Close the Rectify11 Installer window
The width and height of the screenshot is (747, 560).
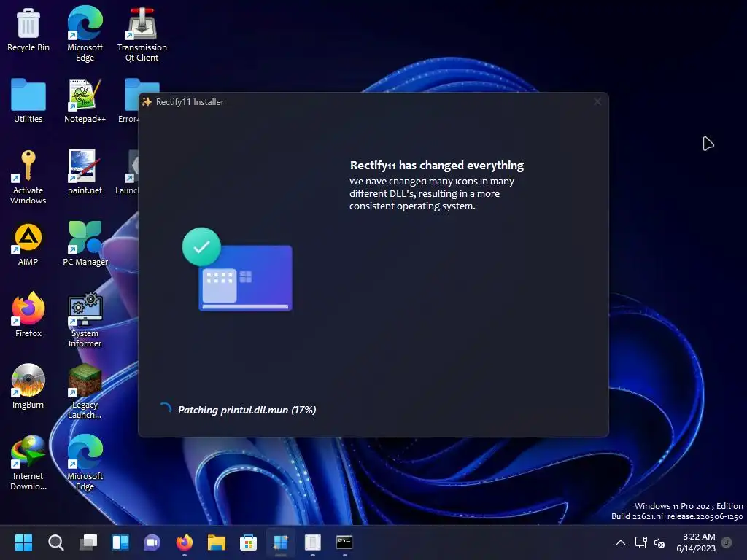pyautogui.click(x=597, y=101)
